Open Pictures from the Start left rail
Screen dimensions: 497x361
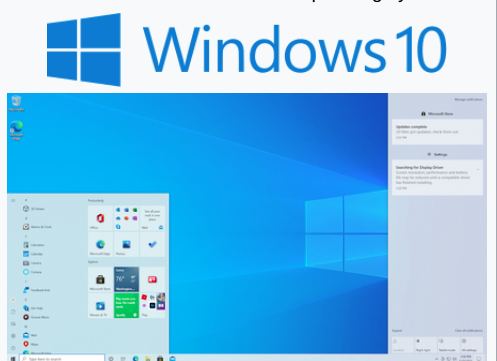[13, 324]
